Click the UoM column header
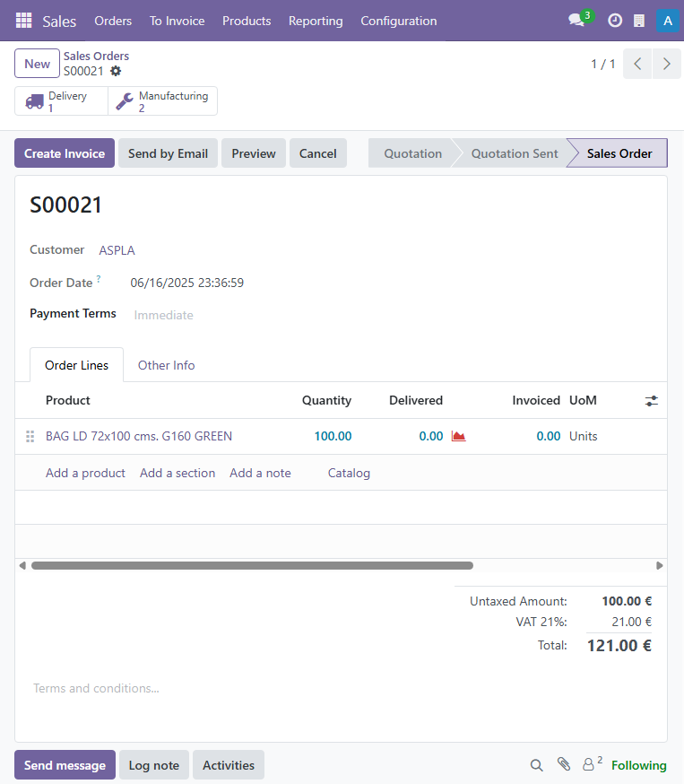 tap(583, 400)
